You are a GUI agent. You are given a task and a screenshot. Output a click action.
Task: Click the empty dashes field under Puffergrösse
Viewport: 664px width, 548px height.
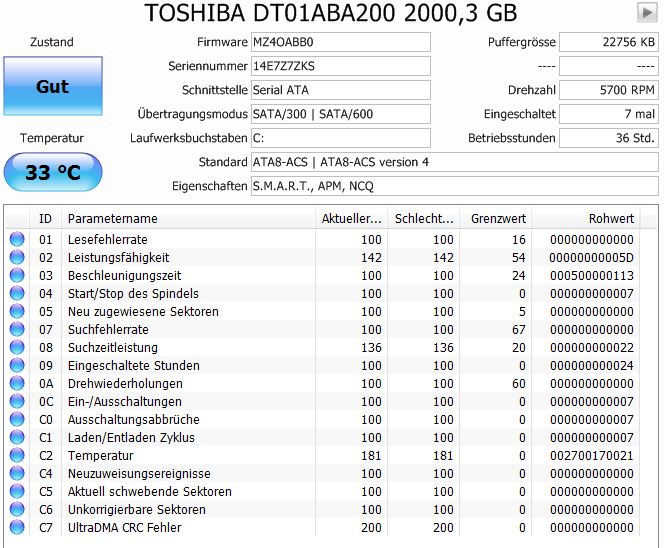[x=609, y=66]
